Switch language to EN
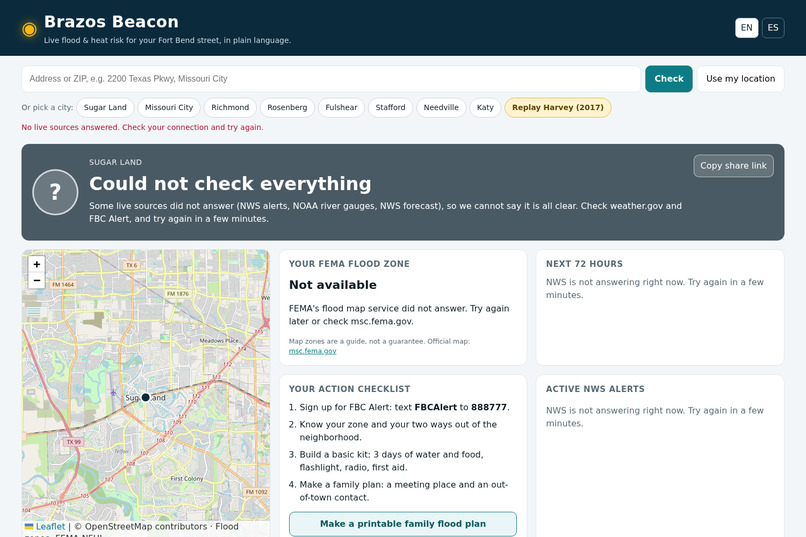The height and width of the screenshot is (537, 806). pos(746,28)
